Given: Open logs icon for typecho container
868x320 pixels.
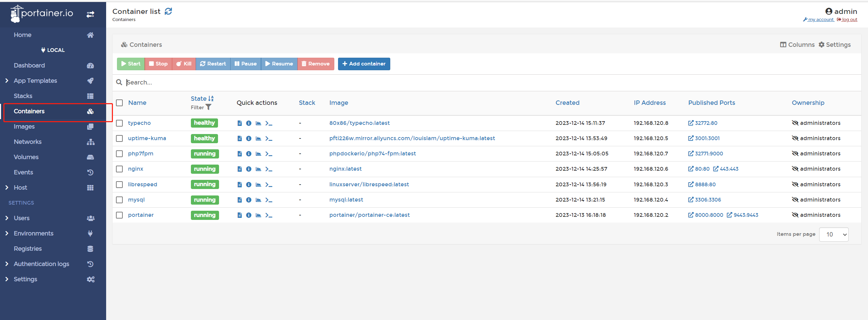Looking at the screenshot, I should 240,123.
